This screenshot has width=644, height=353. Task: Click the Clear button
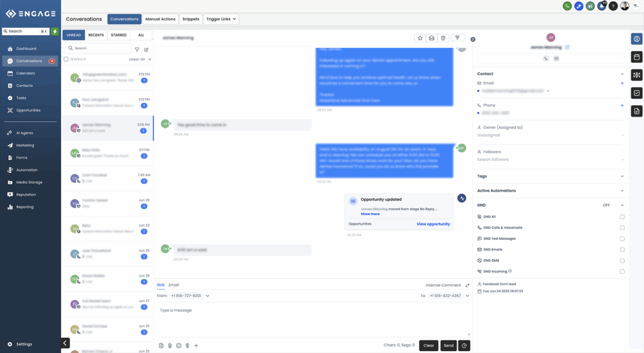429,345
